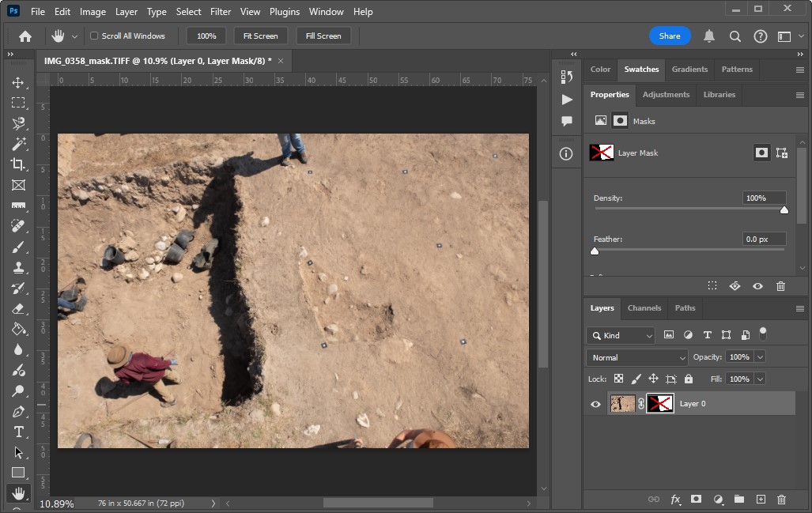812x513 pixels.
Task: Select the Magic Wand tool
Action: (17, 144)
